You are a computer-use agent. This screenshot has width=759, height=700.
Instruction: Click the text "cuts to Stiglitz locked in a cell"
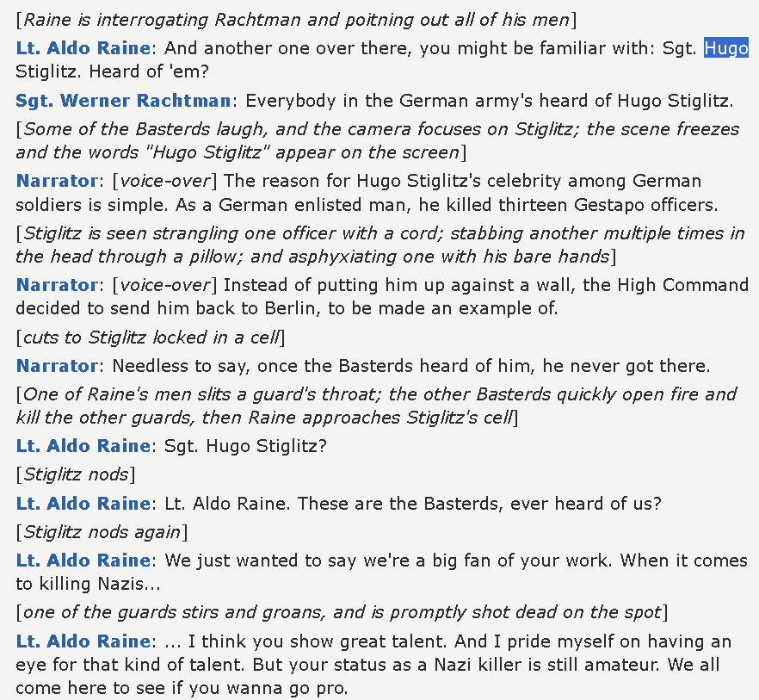(x=151, y=338)
